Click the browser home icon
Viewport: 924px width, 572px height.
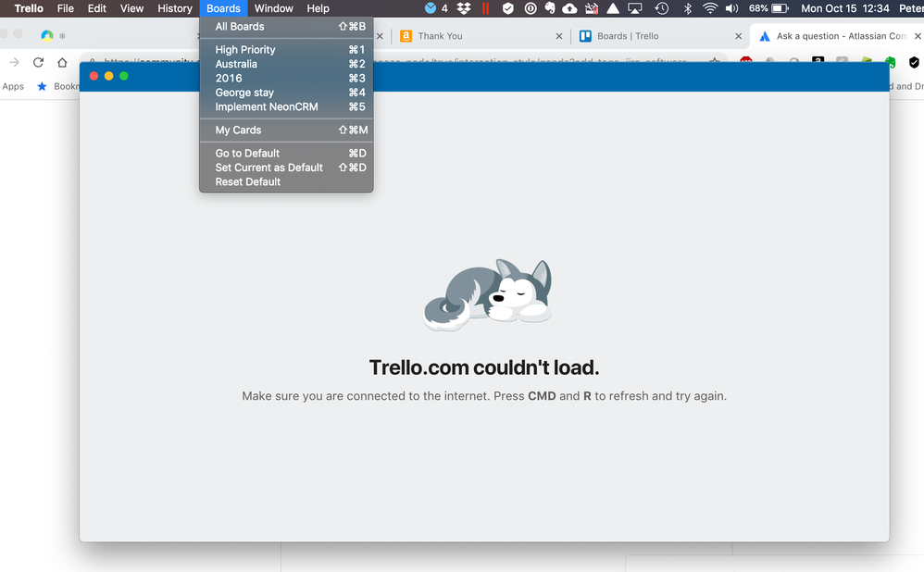click(x=60, y=63)
